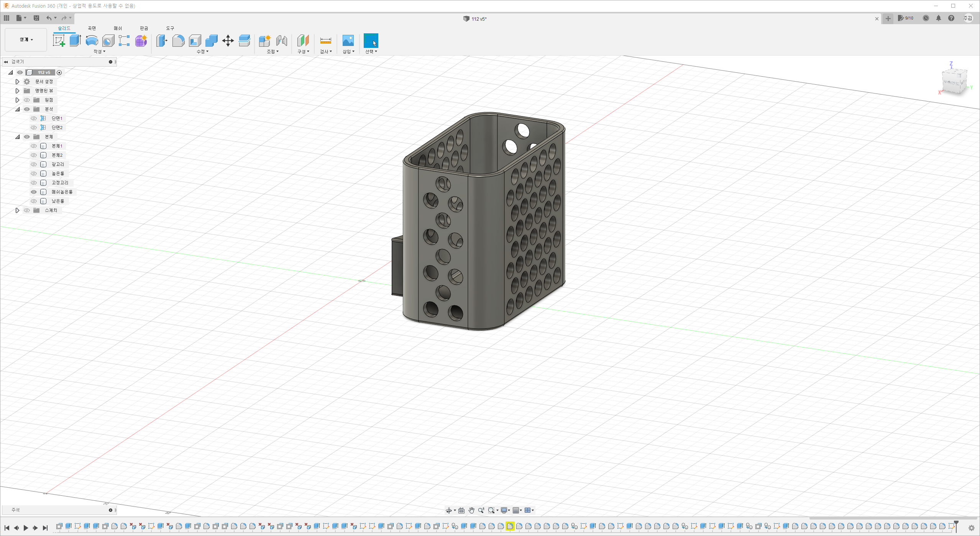This screenshot has height=536, width=980.
Task: Switch to the 곡면 tab
Action: click(x=92, y=28)
